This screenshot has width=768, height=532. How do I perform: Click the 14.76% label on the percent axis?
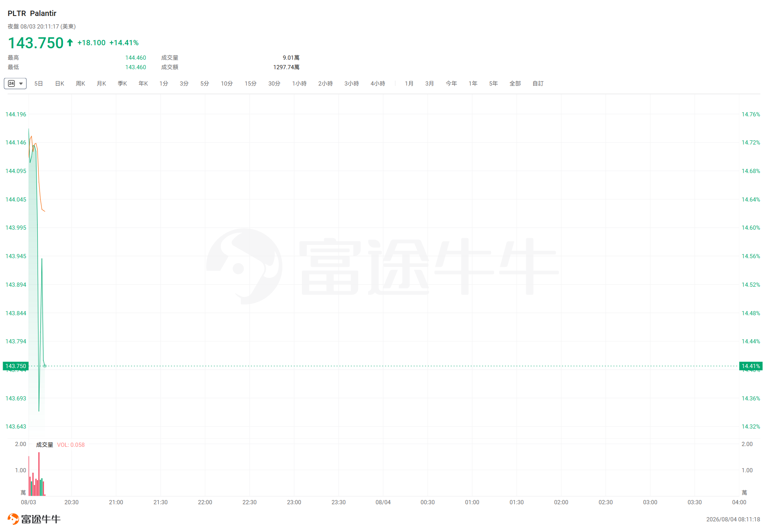point(751,114)
